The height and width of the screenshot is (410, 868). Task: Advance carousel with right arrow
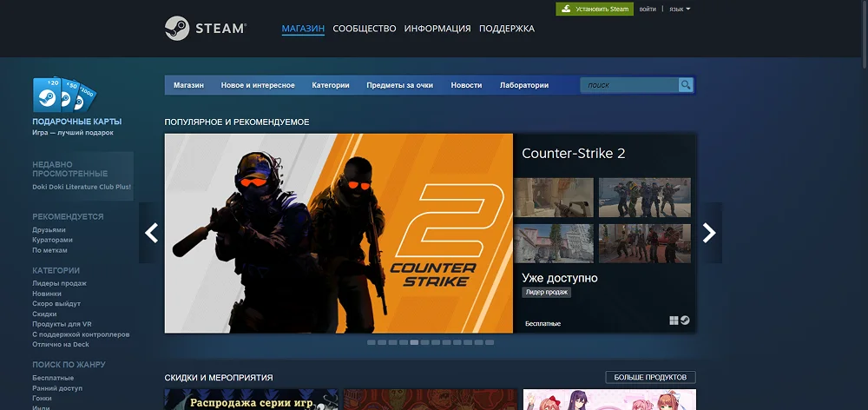click(x=709, y=233)
